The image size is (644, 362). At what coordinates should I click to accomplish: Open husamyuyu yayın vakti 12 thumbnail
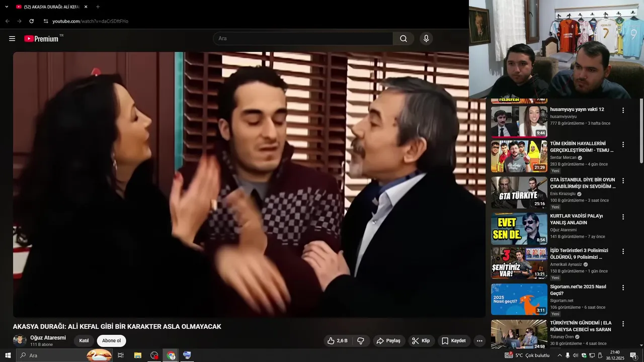pyautogui.click(x=519, y=121)
